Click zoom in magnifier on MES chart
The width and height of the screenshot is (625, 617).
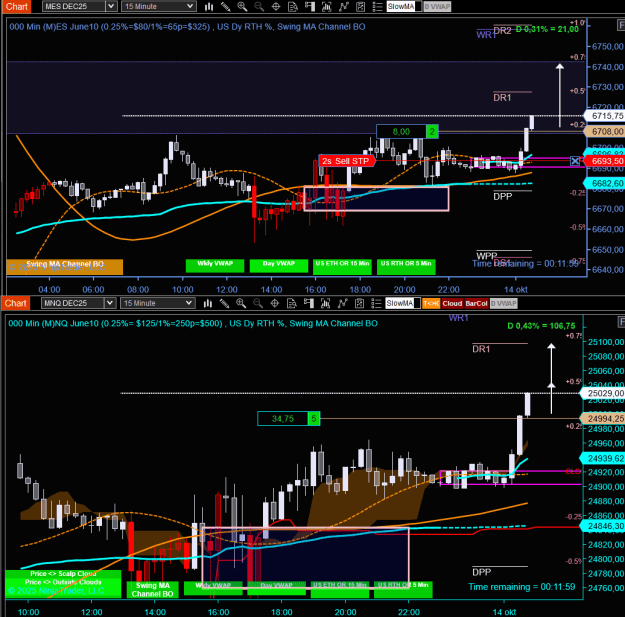click(x=242, y=6)
